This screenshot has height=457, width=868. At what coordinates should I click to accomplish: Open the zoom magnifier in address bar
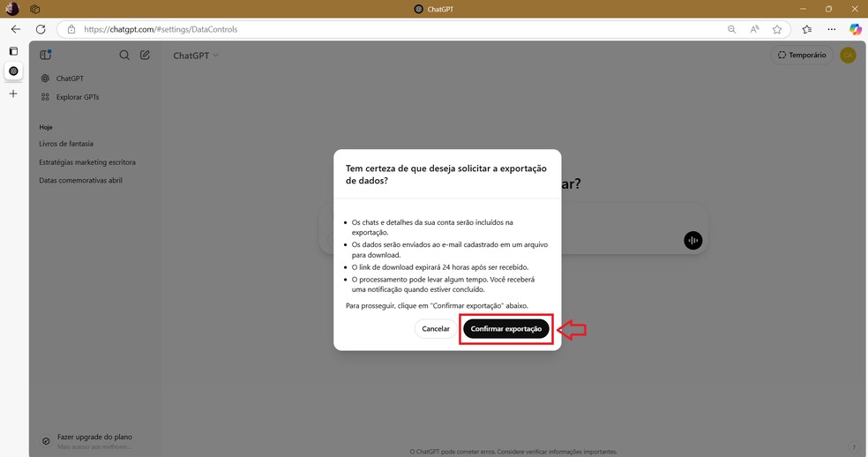(732, 29)
